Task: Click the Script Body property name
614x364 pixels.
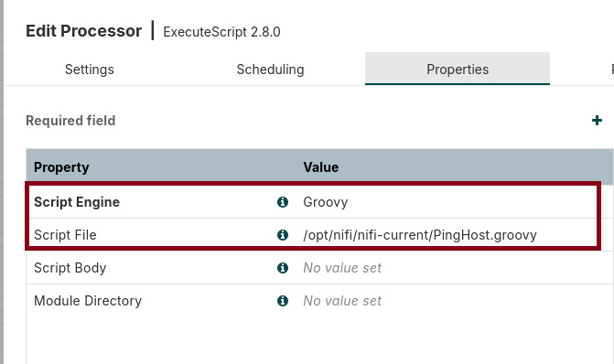Action: [70, 268]
